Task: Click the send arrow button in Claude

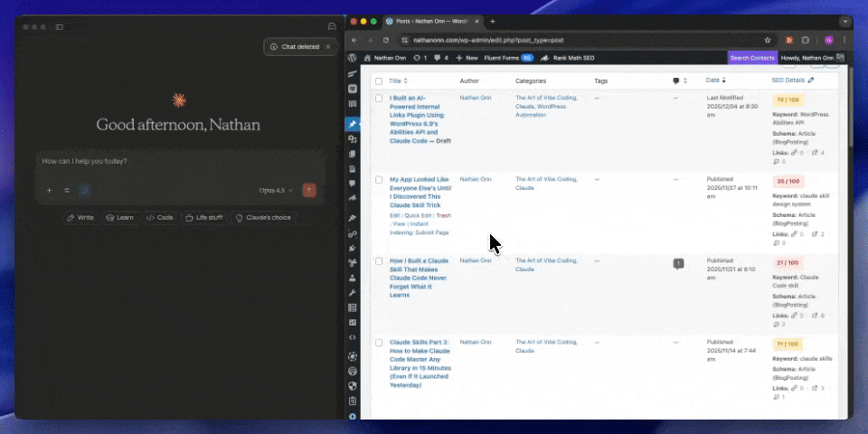Action: [310, 191]
